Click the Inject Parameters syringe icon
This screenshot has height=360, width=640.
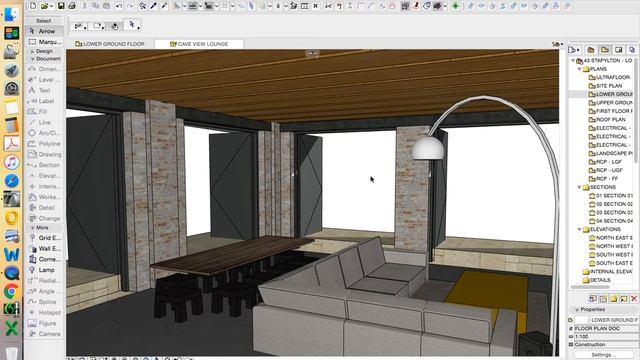(x=164, y=6)
